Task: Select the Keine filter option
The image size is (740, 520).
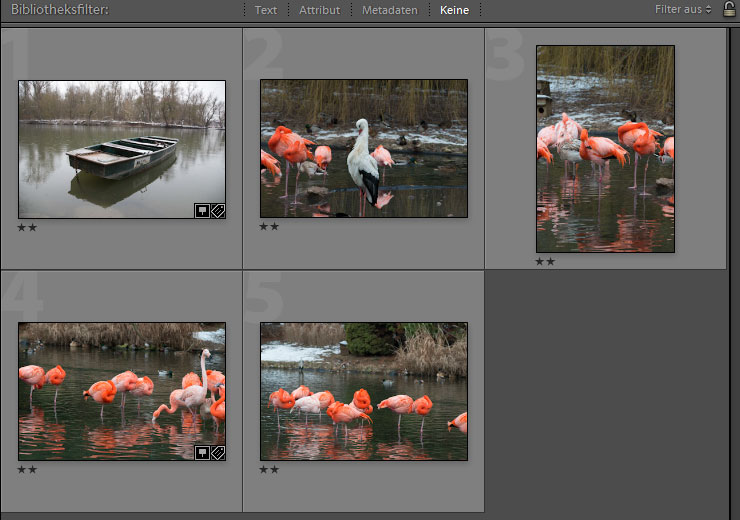Action: click(x=454, y=10)
